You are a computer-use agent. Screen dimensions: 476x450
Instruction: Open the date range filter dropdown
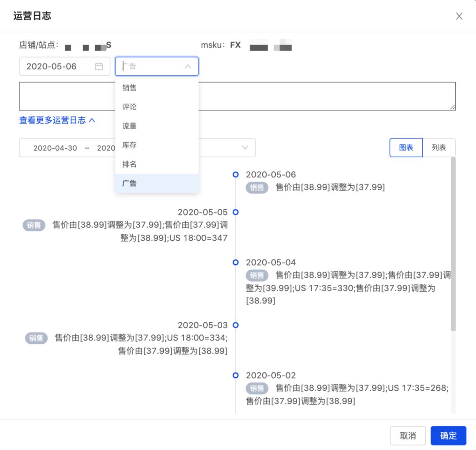[x=245, y=147]
